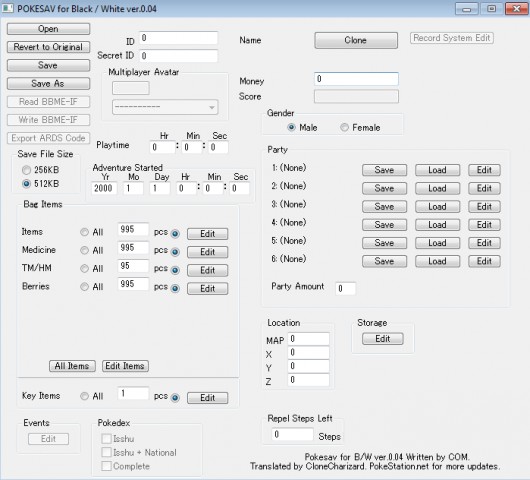Click the Playtime Hr field

coord(162,147)
